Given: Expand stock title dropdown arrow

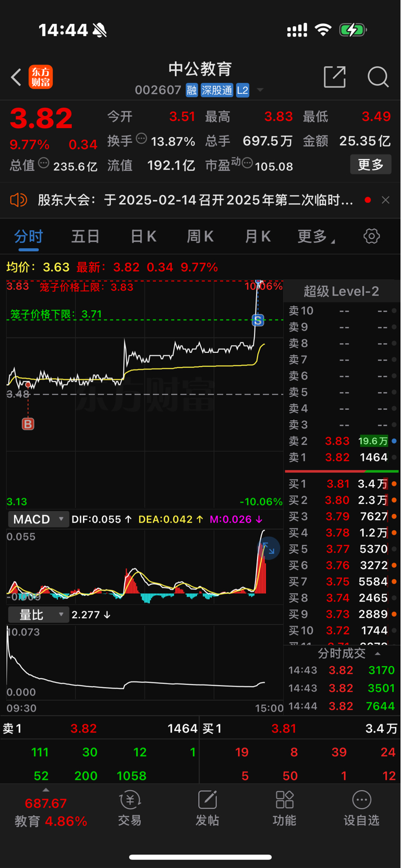Looking at the screenshot, I should coord(260,90).
